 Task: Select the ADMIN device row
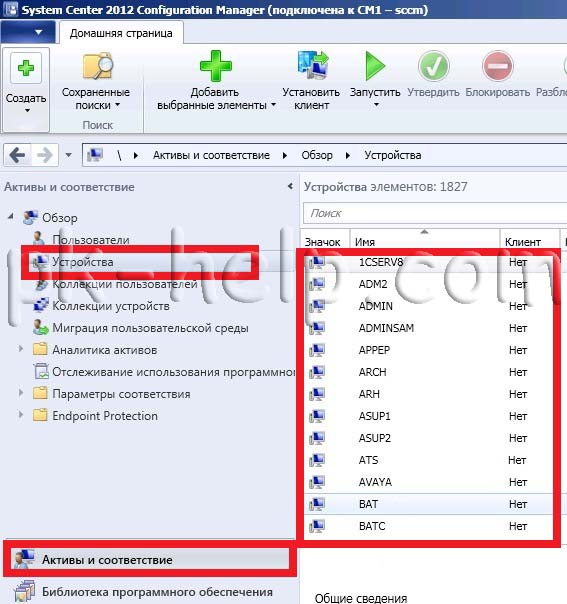[x=428, y=306]
